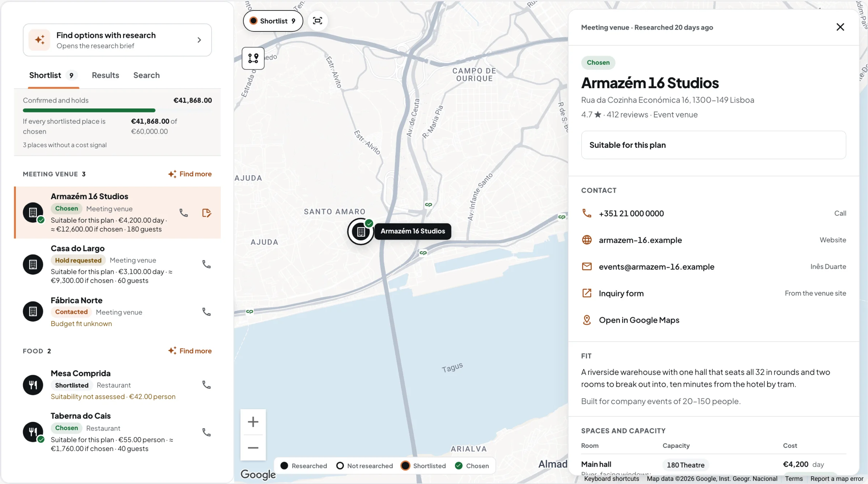This screenshot has height=484, width=868.
Task: Fit map to shortlist frame icon
Action: (318, 21)
